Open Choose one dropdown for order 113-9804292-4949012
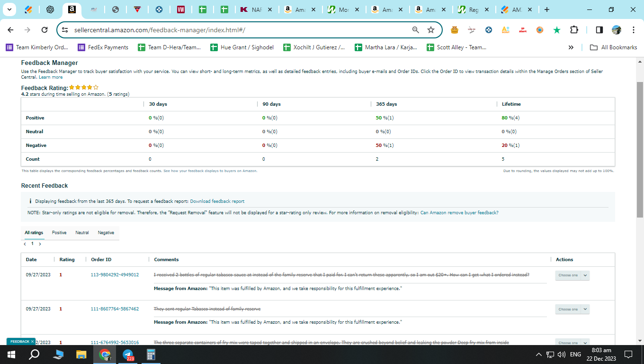Viewport: 644px width, 364px height. click(572, 275)
